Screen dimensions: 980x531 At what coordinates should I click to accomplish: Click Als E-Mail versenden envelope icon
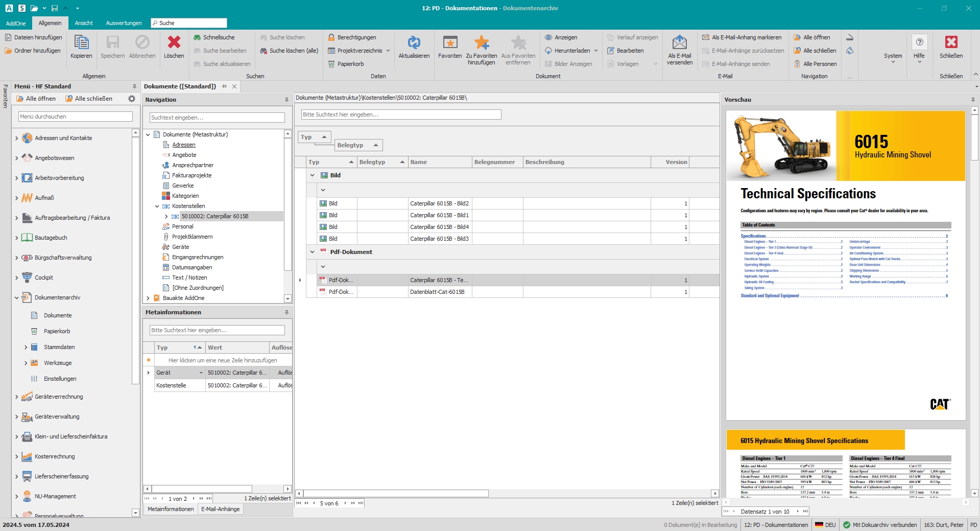click(679, 42)
